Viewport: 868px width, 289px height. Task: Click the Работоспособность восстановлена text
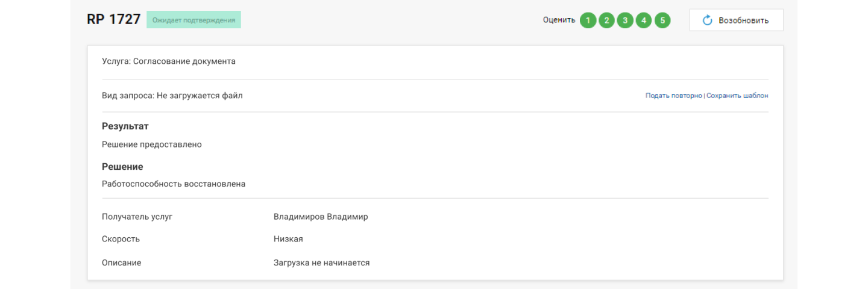(x=174, y=184)
